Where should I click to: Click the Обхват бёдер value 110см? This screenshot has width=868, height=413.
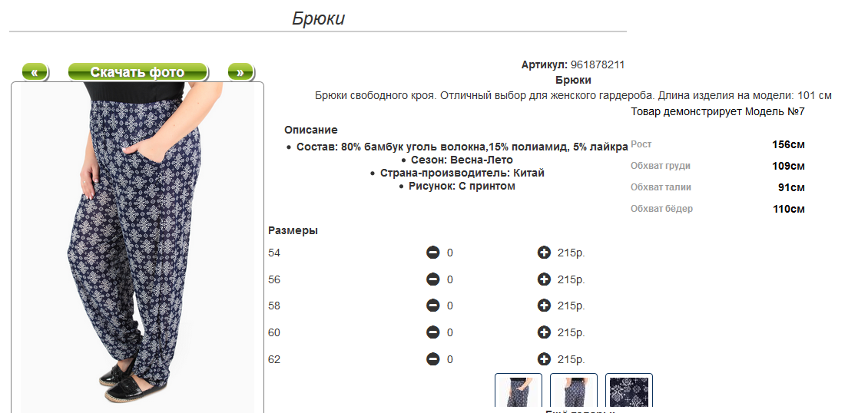789,209
